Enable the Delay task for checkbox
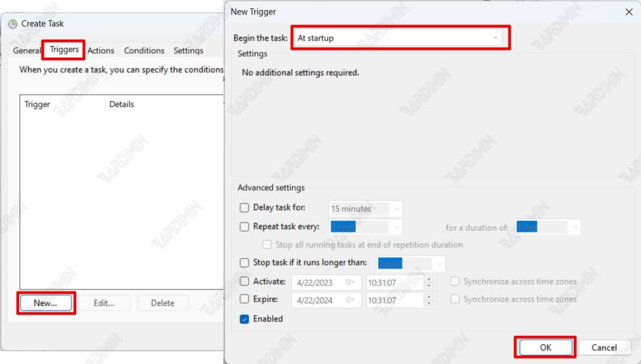The width and height of the screenshot is (641, 364). (244, 208)
